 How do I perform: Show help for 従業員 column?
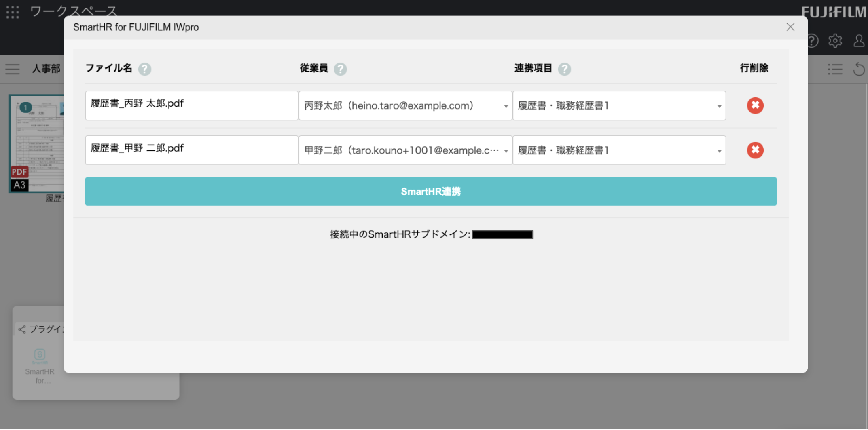(x=340, y=69)
